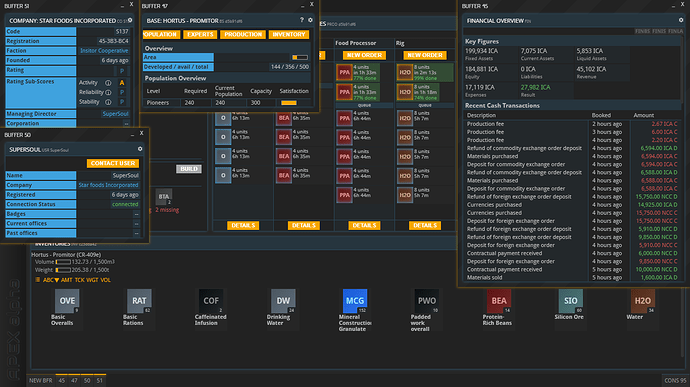Click H2O order 74% done in Rig
The image size is (690, 387).
[418, 92]
